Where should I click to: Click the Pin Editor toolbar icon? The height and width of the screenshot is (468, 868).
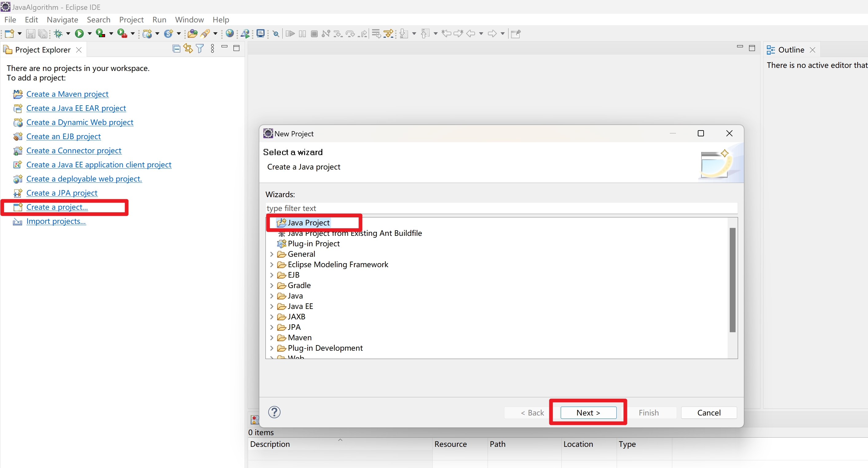pyautogui.click(x=516, y=33)
